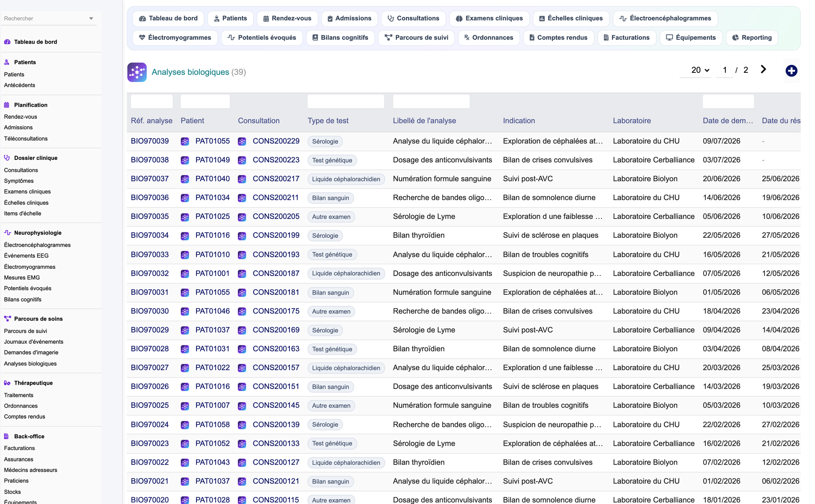The height and width of the screenshot is (504, 815).
Task: Click consultation icon beside CONS200217
Action: click(x=242, y=179)
